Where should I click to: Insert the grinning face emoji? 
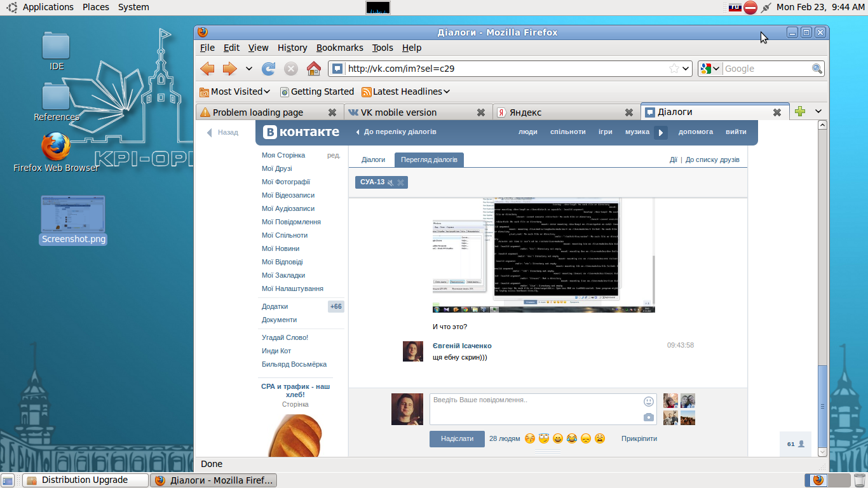(x=558, y=438)
